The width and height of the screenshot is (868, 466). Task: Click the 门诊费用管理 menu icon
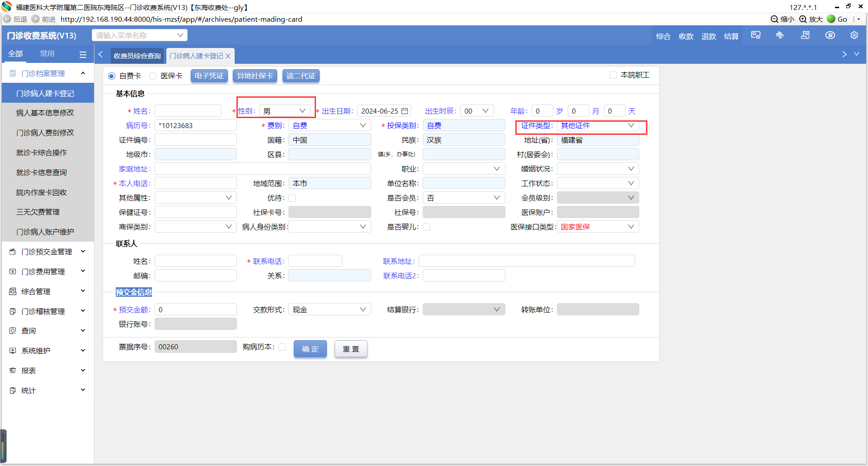[13, 271]
